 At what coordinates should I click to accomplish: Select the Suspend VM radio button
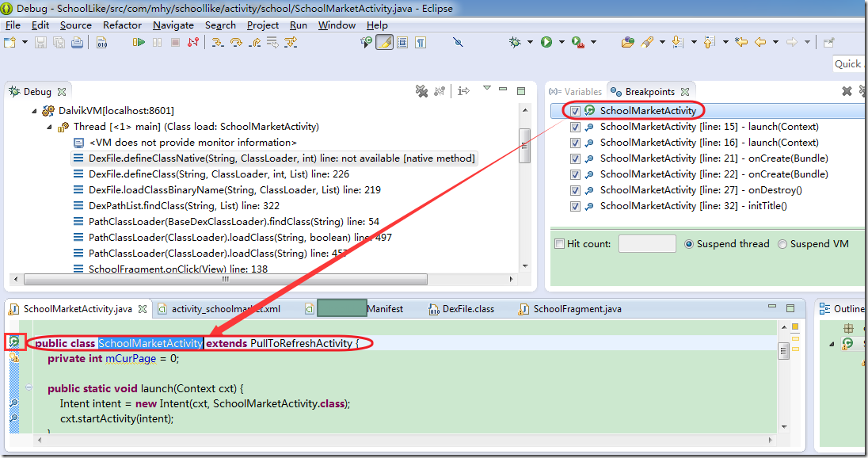(782, 244)
